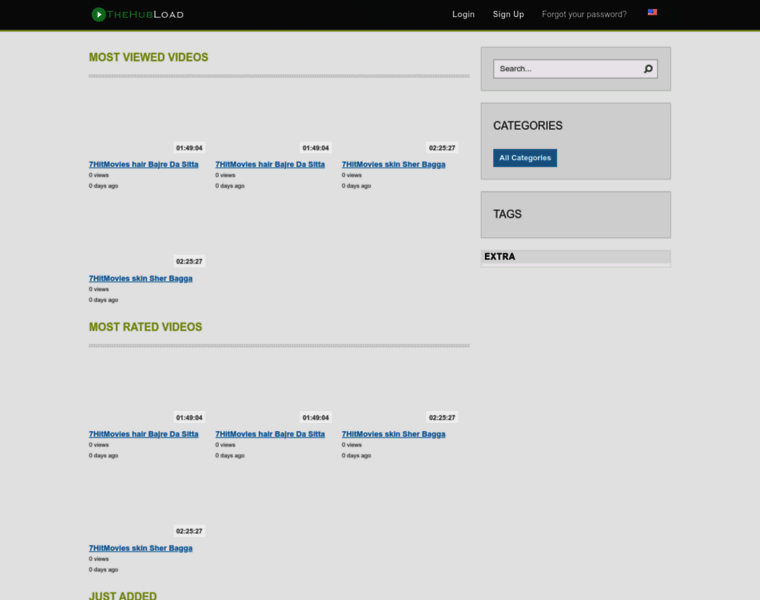Click Forgot your password link
Screen dimensions: 760x600
coord(584,15)
